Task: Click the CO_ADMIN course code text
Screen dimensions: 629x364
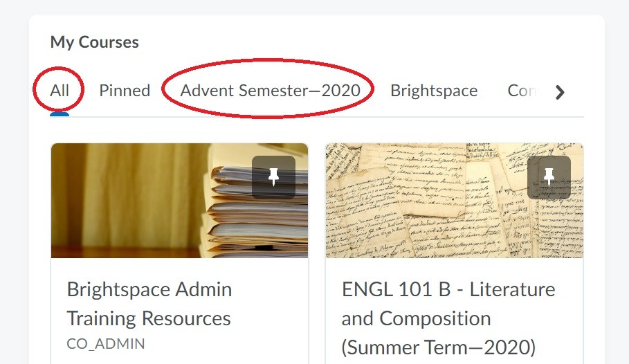Action: pyautogui.click(x=105, y=344)
